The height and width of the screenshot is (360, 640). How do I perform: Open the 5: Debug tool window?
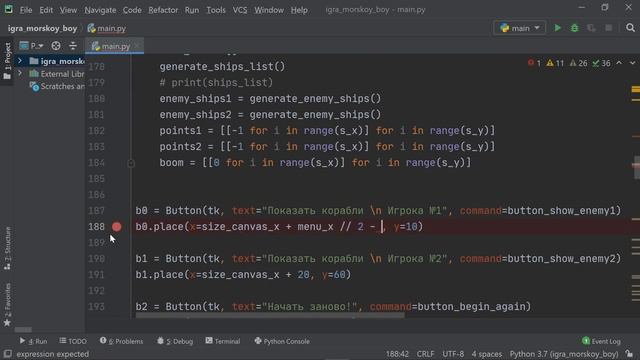[175, 341]
